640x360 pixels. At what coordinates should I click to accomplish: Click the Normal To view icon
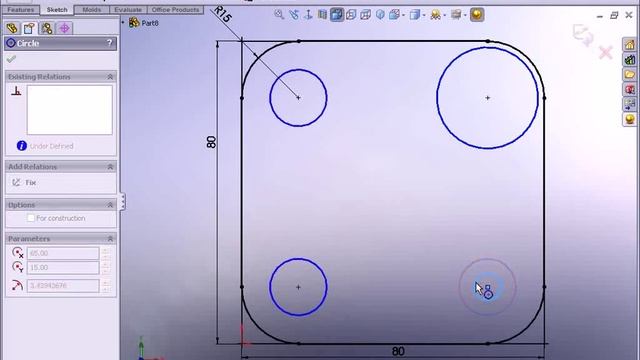[308, 15]
